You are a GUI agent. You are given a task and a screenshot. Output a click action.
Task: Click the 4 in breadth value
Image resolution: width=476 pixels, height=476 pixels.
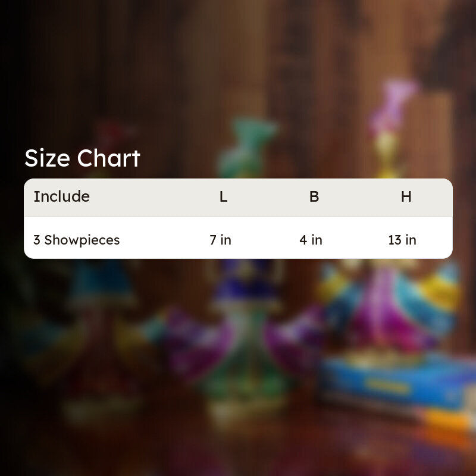pyautogui.click(x=311, y=240)
